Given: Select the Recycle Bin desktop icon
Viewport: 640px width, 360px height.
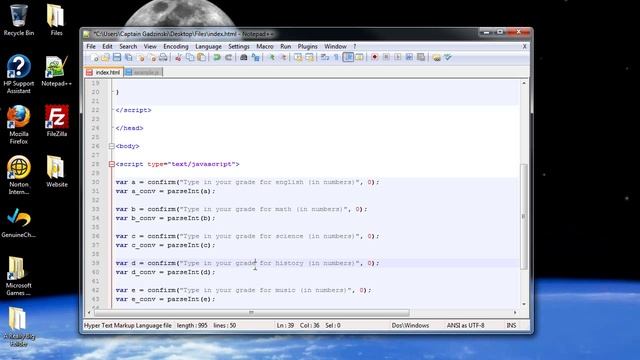Looking at the screenshot, I should coord(18,20).
